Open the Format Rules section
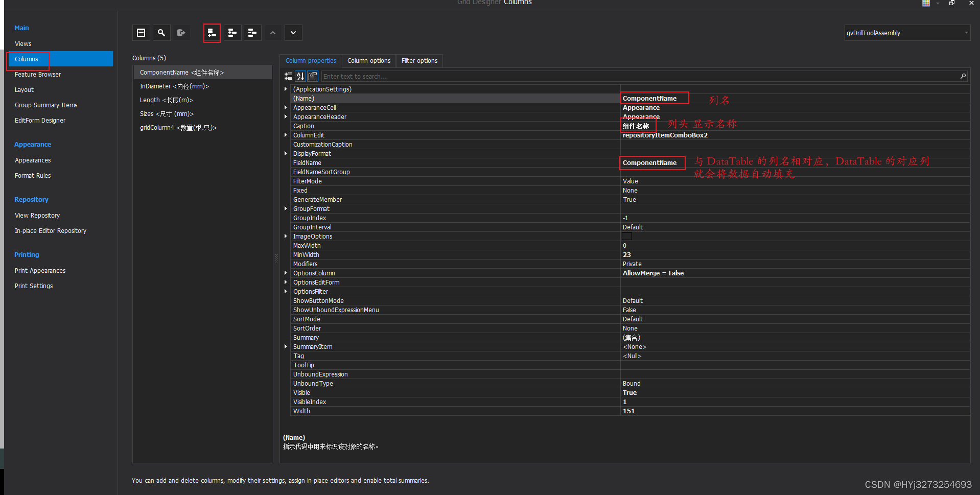This screenshot has width=980, height=495. click(x=32, y=175)
